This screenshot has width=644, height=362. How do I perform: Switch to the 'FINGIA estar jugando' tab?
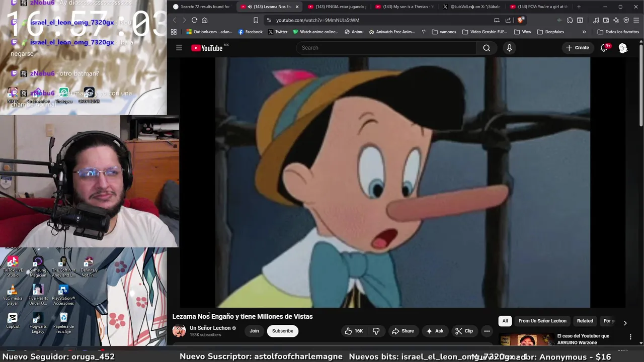tap(336, 7)
